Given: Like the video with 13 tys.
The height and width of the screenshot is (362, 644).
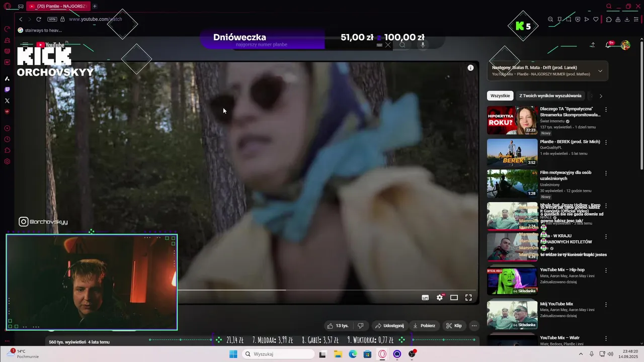Looking at the screenshot, I should click(x=338, y=326).
